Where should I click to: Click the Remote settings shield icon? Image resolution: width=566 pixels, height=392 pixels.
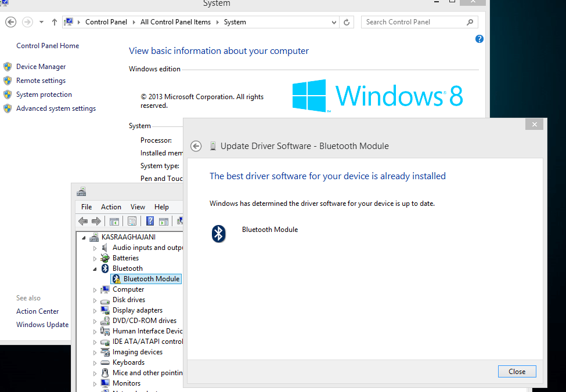[x=8, y=80]
